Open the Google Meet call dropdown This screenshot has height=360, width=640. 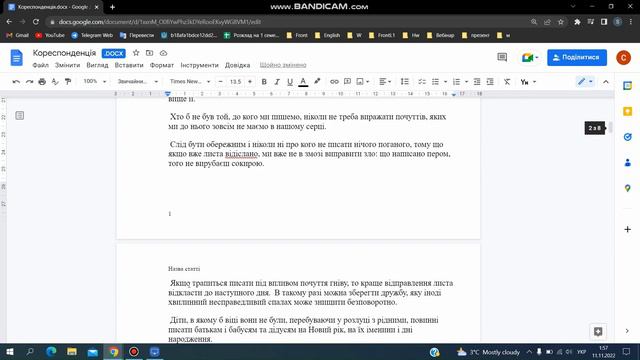530,58
